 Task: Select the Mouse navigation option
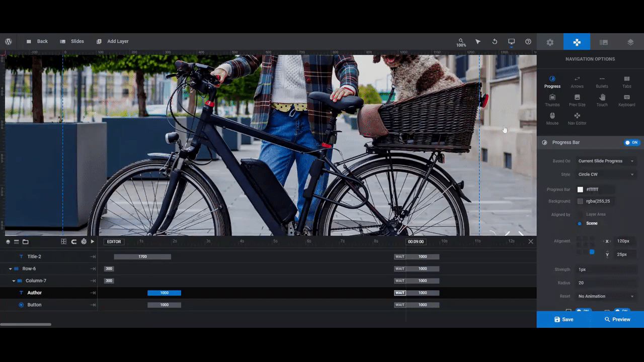click(552, 119)
